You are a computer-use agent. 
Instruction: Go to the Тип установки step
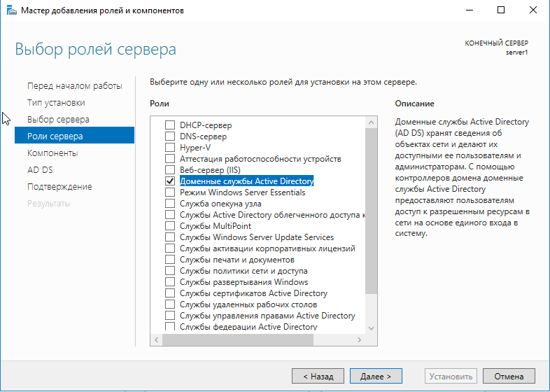coord(56,103)
